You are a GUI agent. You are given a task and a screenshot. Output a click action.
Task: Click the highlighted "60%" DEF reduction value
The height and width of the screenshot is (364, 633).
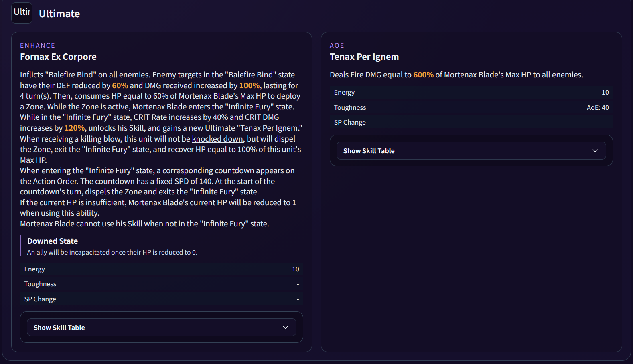[120, 85]
